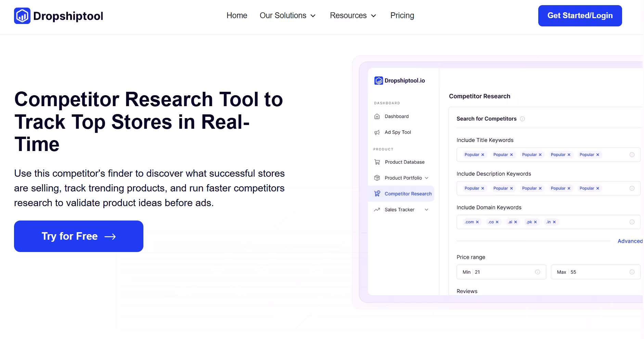Click the Include Description Keywords tag field
Image resolution: width=644 pixels, height=339 pixels.
549,188
